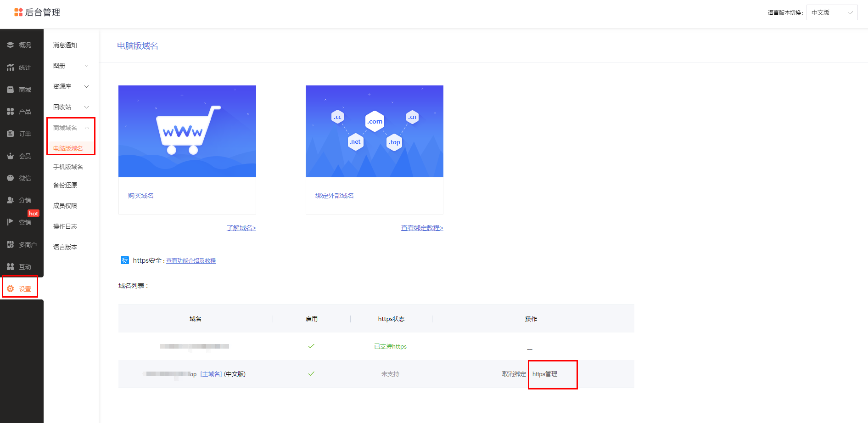This screenshot has height=423, width=868.
Task: Click the [主域名] tag link
Action: pyautogui.click(x=211, y=374)
